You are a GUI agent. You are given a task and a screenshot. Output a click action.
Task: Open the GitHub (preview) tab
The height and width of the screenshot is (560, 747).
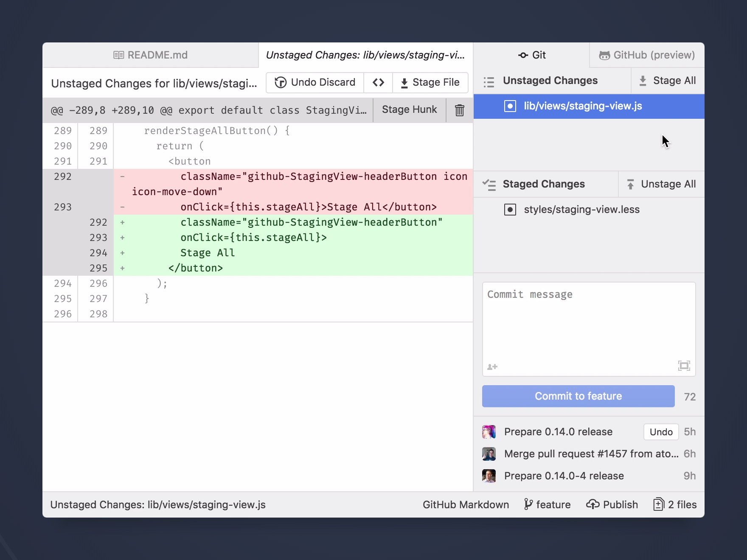click(647, 55)
